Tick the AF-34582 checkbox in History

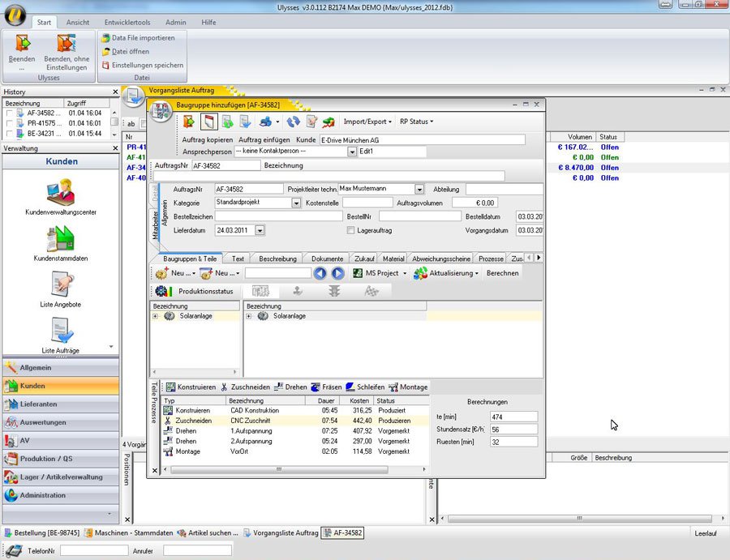point(10,113)
